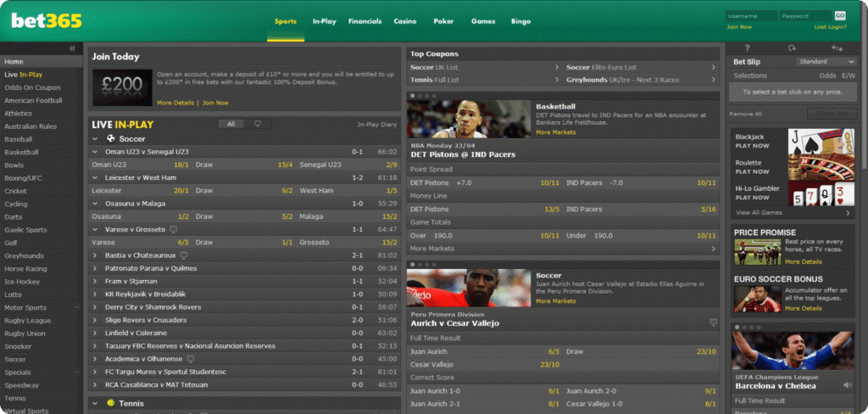Collapse the Soccer section chevron
This screenshot has width=868, height=414.
pos(95,138)
